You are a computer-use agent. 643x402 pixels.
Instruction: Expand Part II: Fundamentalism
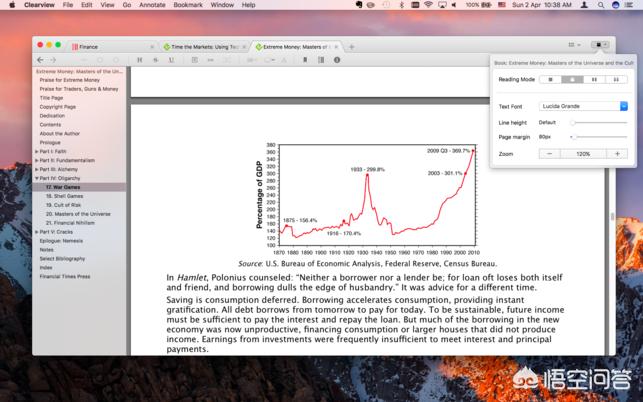(x=36, y=160)
